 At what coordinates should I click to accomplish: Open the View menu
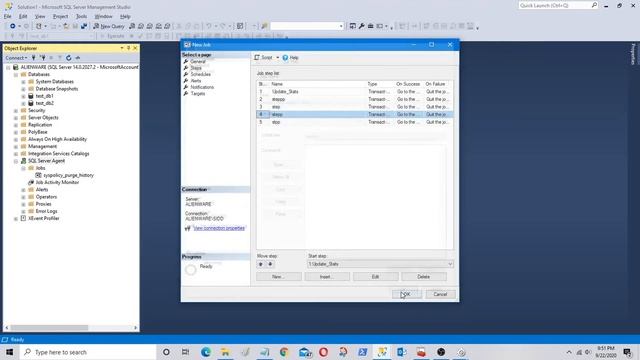click(x=40, y=16)
